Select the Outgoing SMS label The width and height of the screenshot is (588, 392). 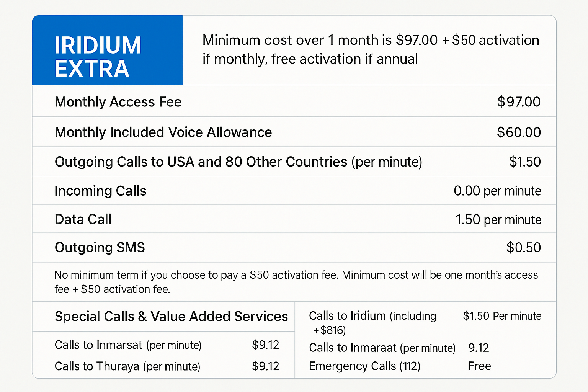pos(100,247)
